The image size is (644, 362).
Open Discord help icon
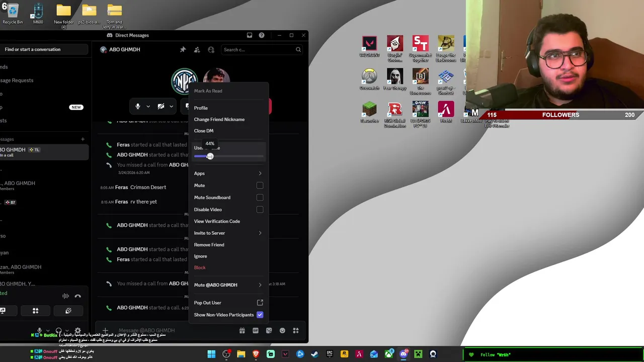pos(262,35)
